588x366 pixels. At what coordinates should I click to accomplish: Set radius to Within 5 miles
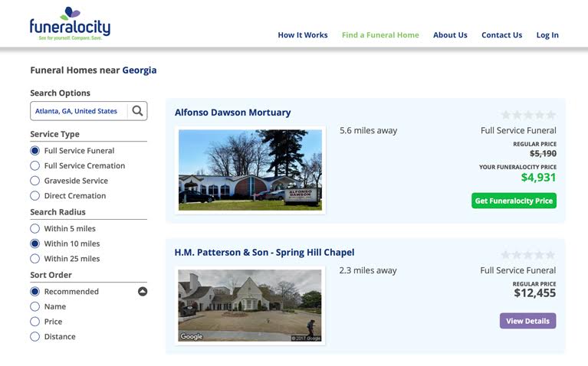pyautogui.click(x=34, y=228)
